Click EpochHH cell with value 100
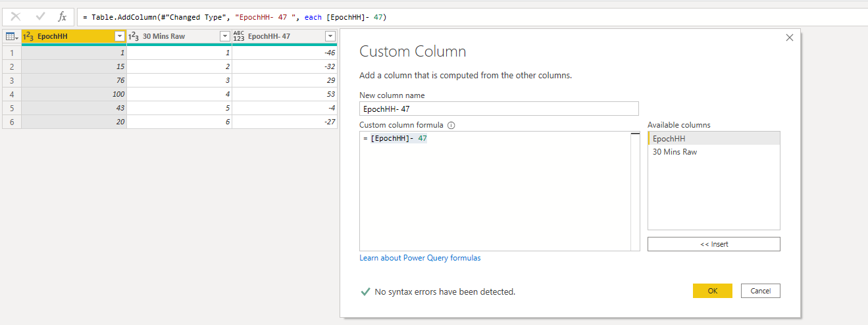The image size is (868, 325). pyautogui.click(x=74, y=93)
